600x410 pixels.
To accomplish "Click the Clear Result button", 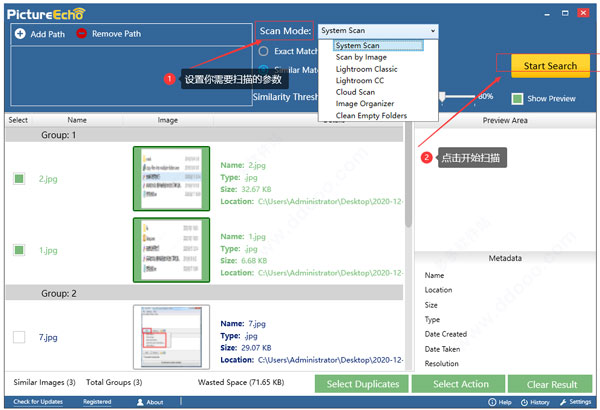I will (x=551, y=384).
